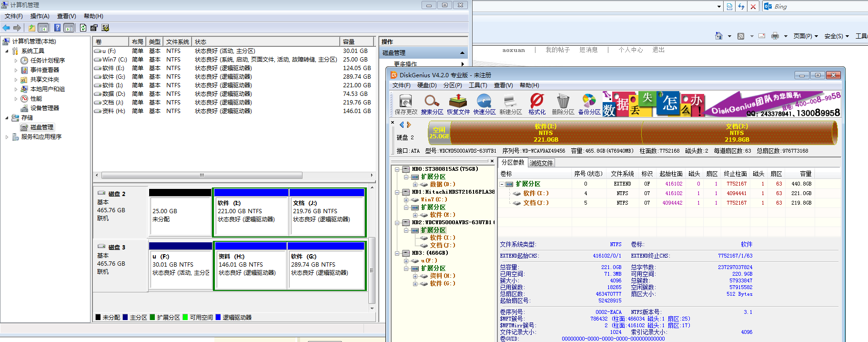Click show/hide console tree icon
The width and height of the screenshot is (868, 342).
43,28
